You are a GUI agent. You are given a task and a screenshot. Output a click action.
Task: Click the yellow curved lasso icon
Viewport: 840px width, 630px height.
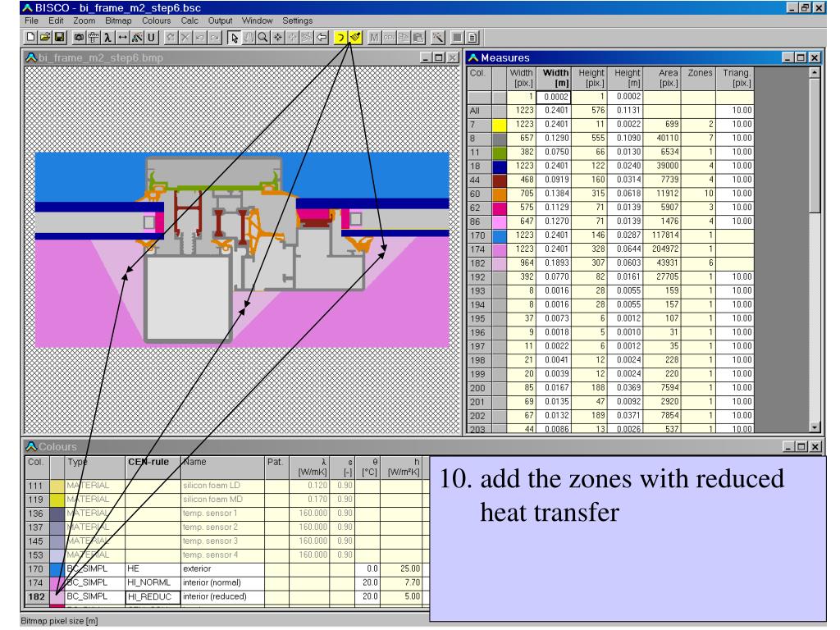coord(340,38)
